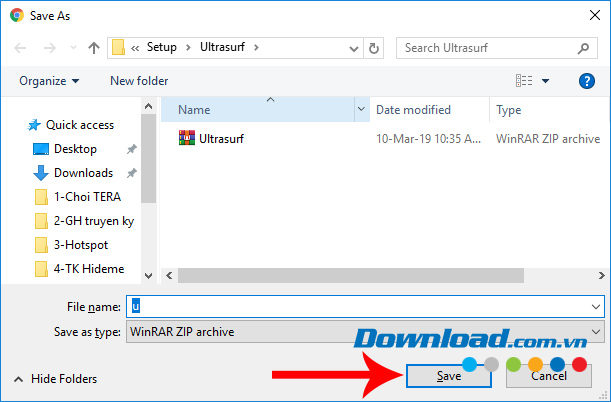The height and width of the screenshot is (402, 611).
Task: Click the search magnifier icon
Action: coord(583,48)
